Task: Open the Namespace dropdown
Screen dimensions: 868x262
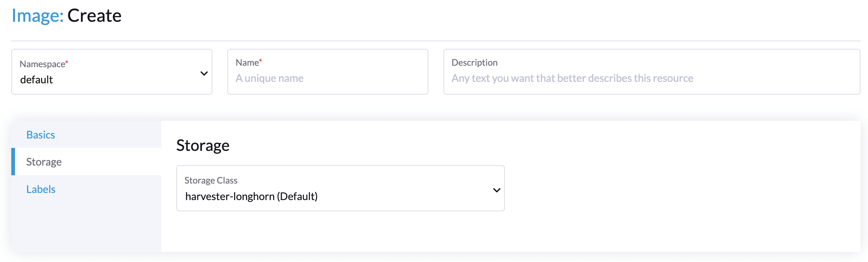Action: pyautogui.click(x=111, y=72)
